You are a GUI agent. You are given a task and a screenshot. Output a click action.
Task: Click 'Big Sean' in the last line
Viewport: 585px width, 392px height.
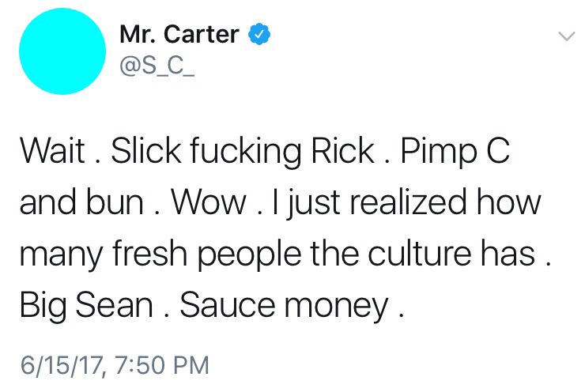coord(86,306)
